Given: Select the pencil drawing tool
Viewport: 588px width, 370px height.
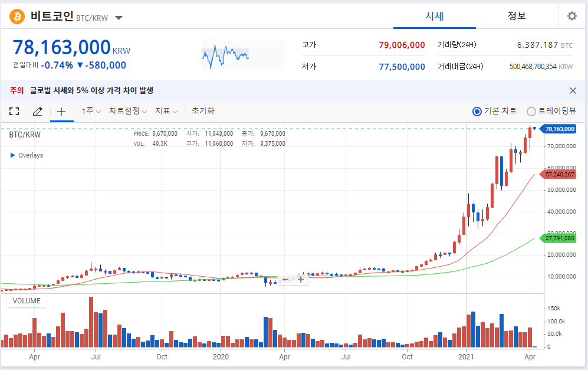Looking at the screenshot, I should point(38,111).
